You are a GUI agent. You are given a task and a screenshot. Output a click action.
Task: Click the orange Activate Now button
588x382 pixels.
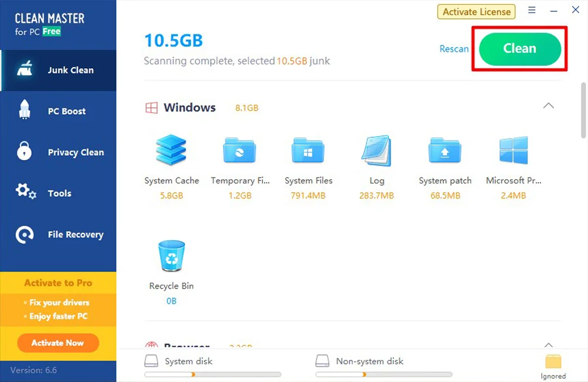click(58, 343)
